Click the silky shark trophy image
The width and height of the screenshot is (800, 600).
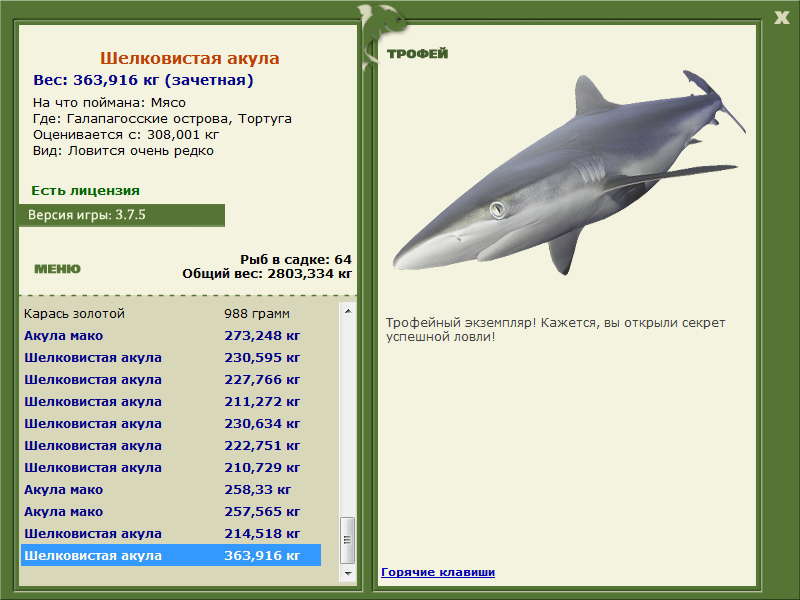click(x=569, y=172)
